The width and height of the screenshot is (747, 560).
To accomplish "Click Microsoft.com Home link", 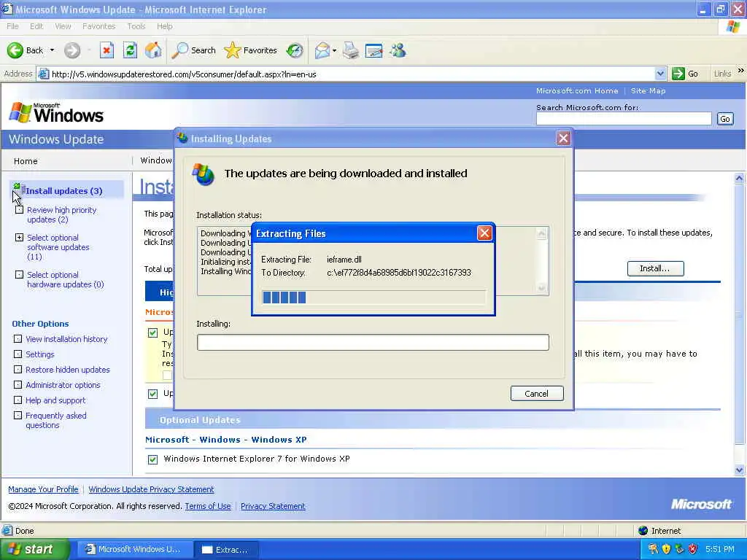I will pyautogui.click(x=577, y=91).
